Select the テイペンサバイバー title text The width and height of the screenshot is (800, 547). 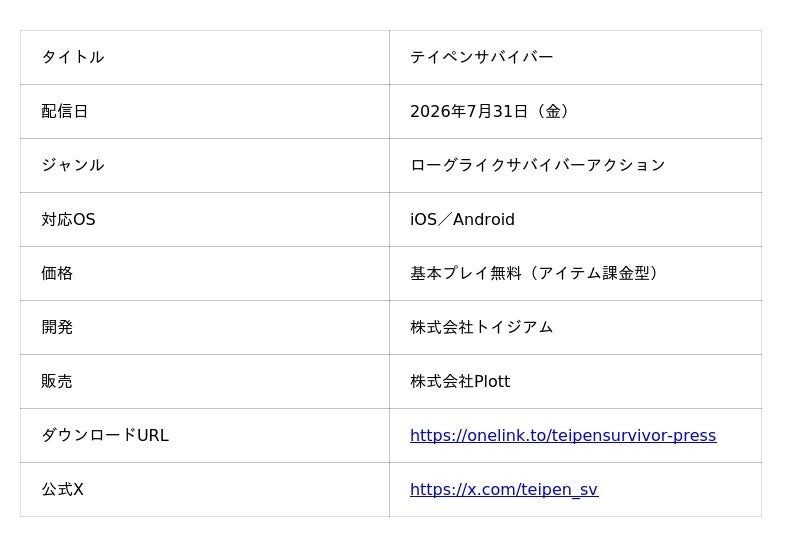(481, 57)
